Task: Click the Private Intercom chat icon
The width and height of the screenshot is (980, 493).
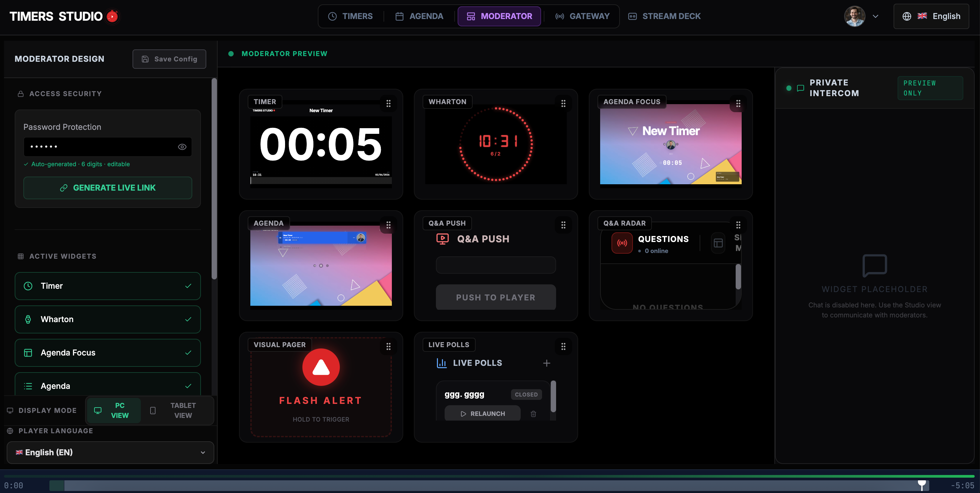Action: pyautogui.click(x=800, y=88)
